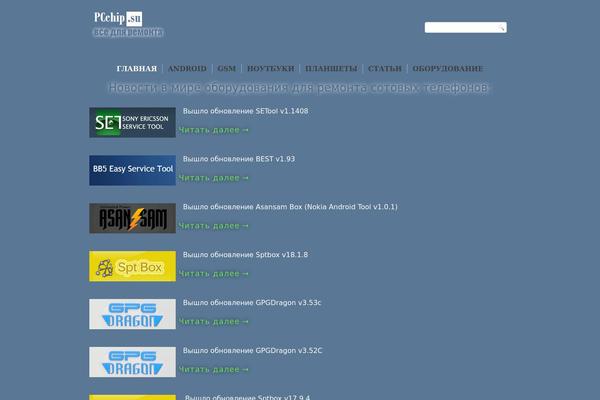Screen dimensions: 600x400
Task: Open the GSM menu item
Action: click(x=227, y=69)
